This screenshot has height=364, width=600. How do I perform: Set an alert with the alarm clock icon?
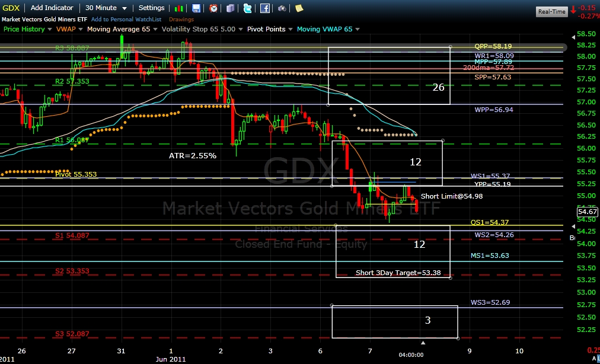pyautogui.click(x=213, y=8)
